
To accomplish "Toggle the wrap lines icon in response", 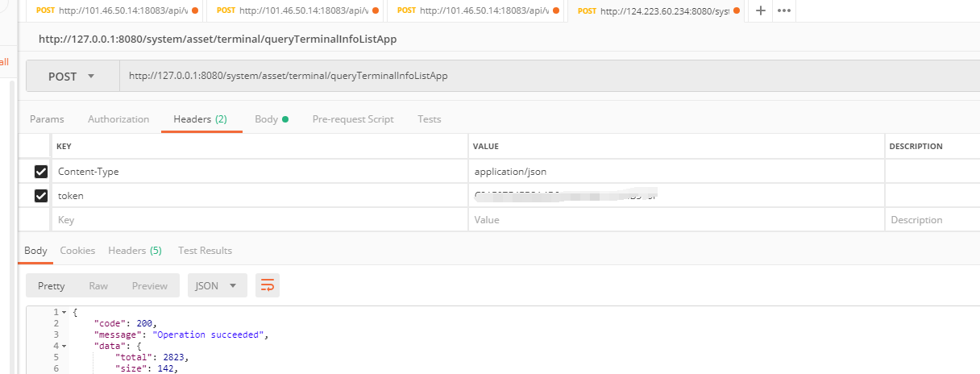I will click(x=267, y=285).
